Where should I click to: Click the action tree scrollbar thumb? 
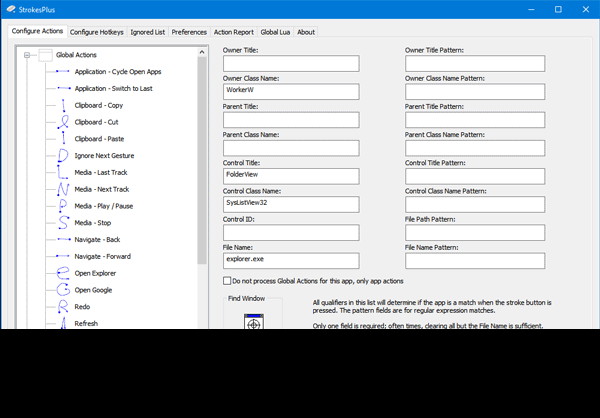pos(202,160)
